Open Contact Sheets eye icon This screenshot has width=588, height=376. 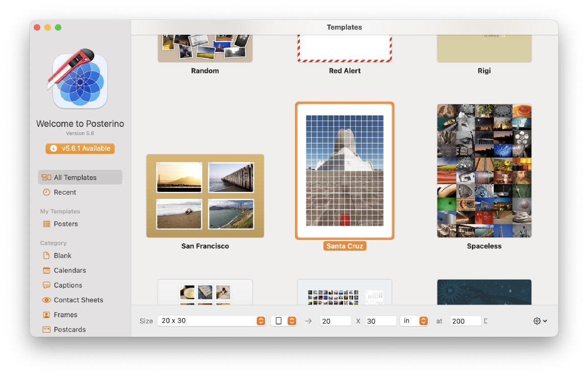47,300
